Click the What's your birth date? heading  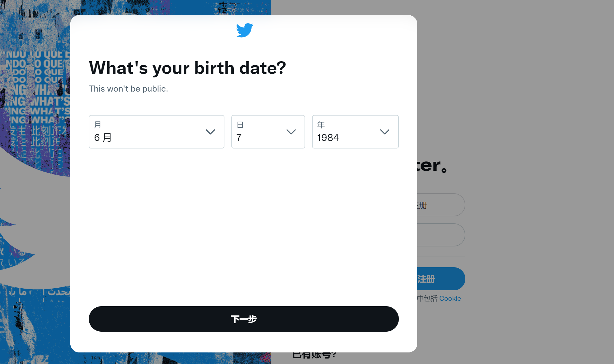pos(187,68)
